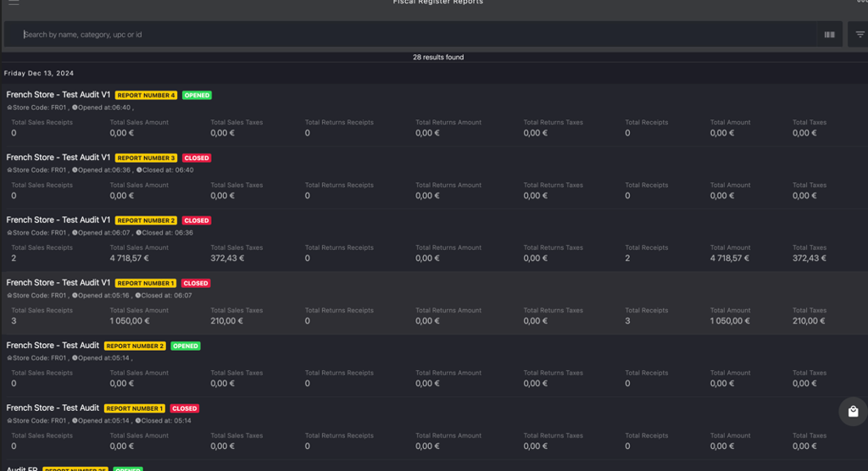Click clock icon beside Closed at: 05:14

click(x=138, y=421)
